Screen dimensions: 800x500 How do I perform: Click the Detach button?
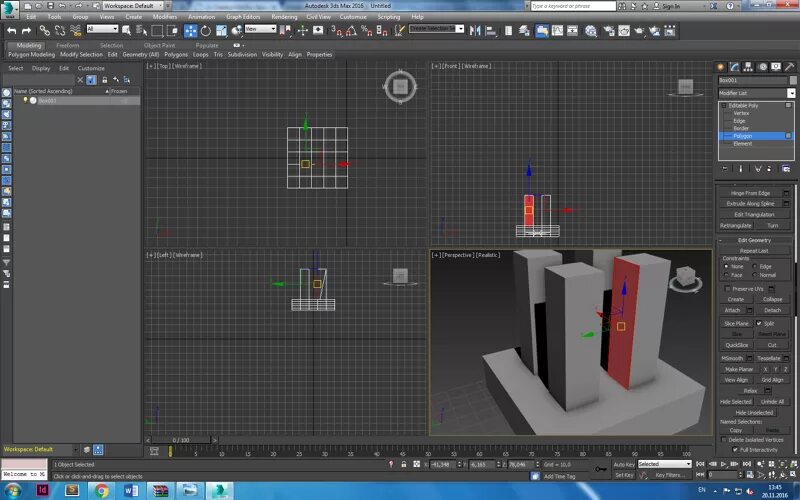click(x=772, y=310)
